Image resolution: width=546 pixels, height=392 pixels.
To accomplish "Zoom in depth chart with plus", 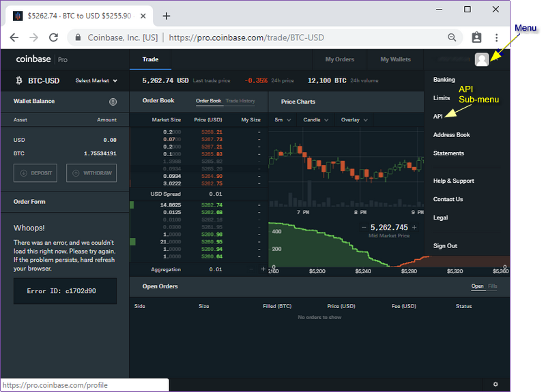I will pyautogui.click(x=414, y=227).
